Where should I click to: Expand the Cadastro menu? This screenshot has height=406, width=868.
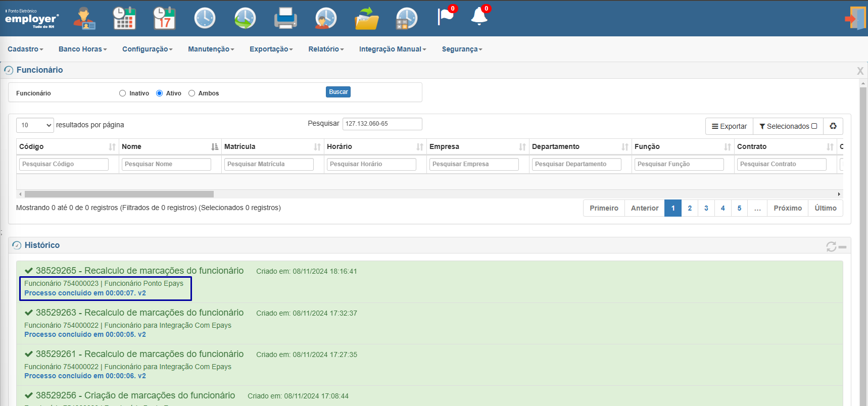pos(25,49)
